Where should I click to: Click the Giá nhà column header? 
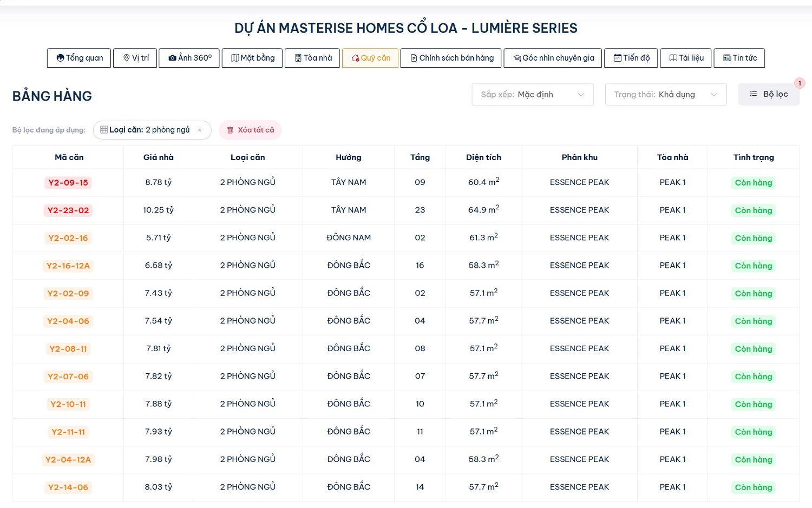coord(158,157)
